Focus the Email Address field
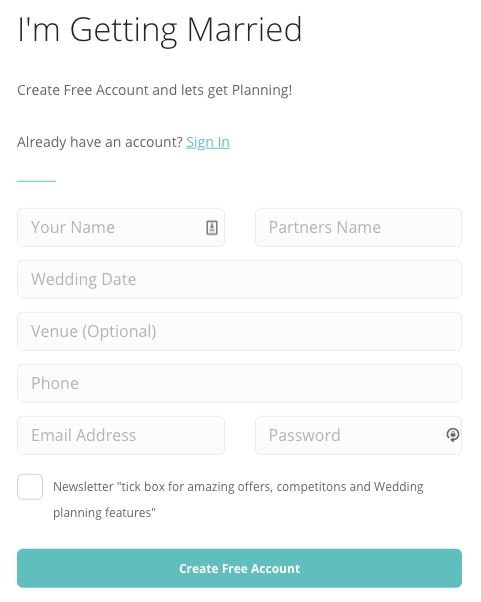 pos(121,435)
